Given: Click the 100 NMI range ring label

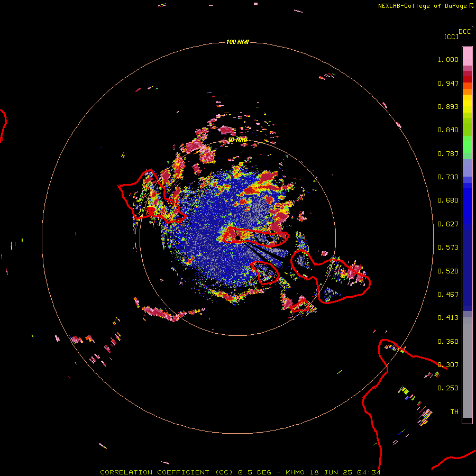Looking at the screenshot, I should [x=237, y=42].
